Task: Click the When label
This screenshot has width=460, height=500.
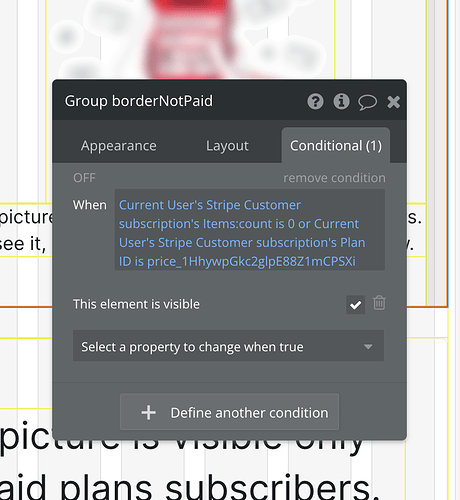Action: click(x=90, y=205)
